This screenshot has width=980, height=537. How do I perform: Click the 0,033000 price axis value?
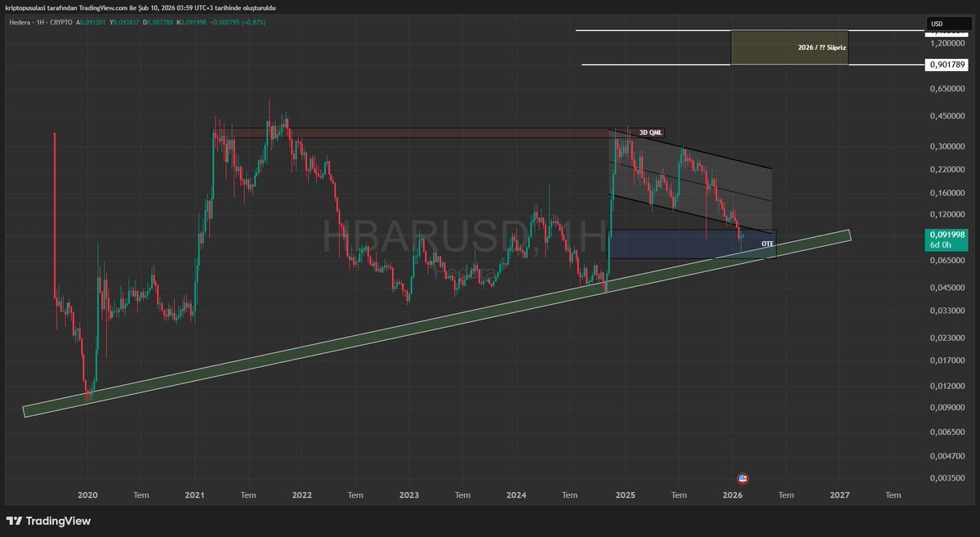[x=947, y=311]
